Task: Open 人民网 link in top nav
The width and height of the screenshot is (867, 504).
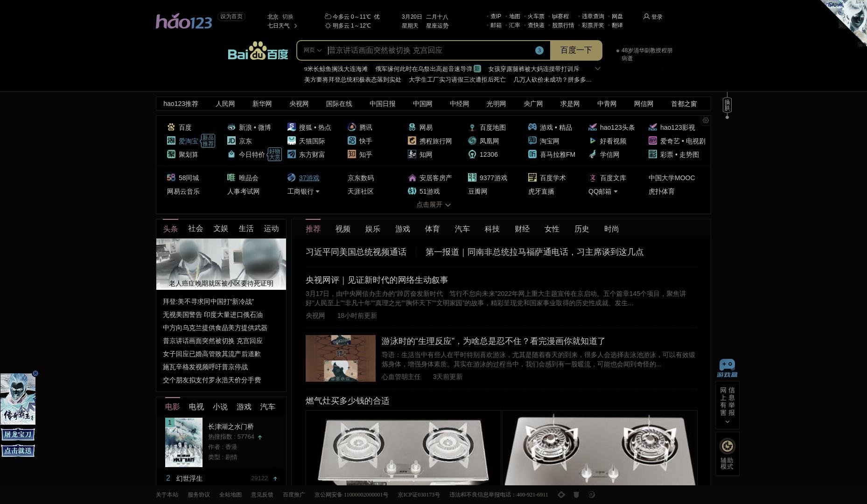Action: click(225, 104)
